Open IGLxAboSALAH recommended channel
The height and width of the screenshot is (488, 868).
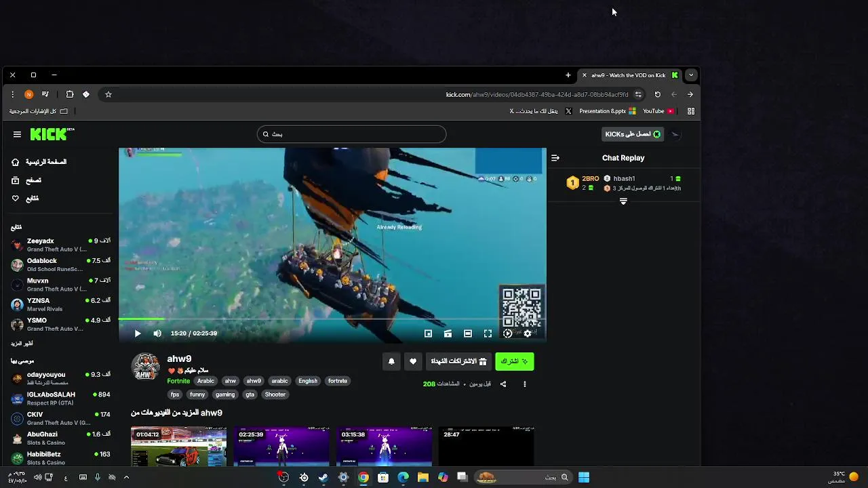coord(60,399)
